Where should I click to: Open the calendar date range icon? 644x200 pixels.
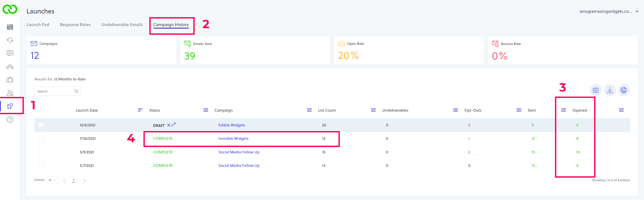(x=595, y=90)
